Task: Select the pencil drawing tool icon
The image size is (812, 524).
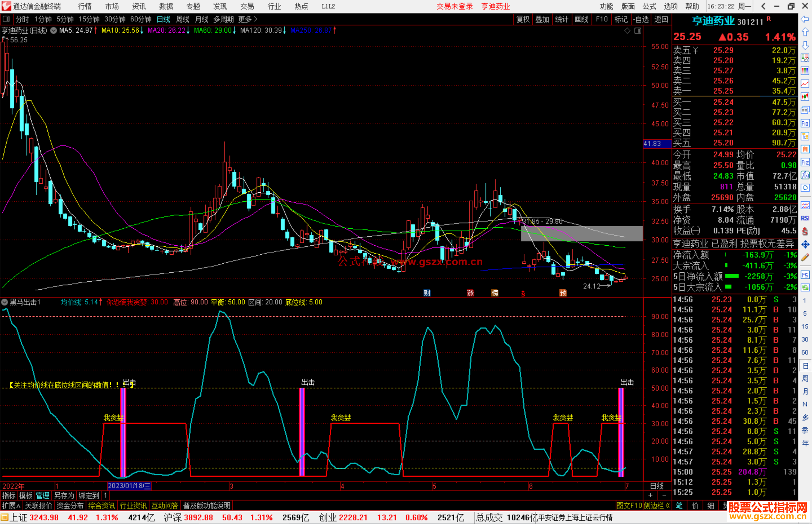Action: pos(805,257)
